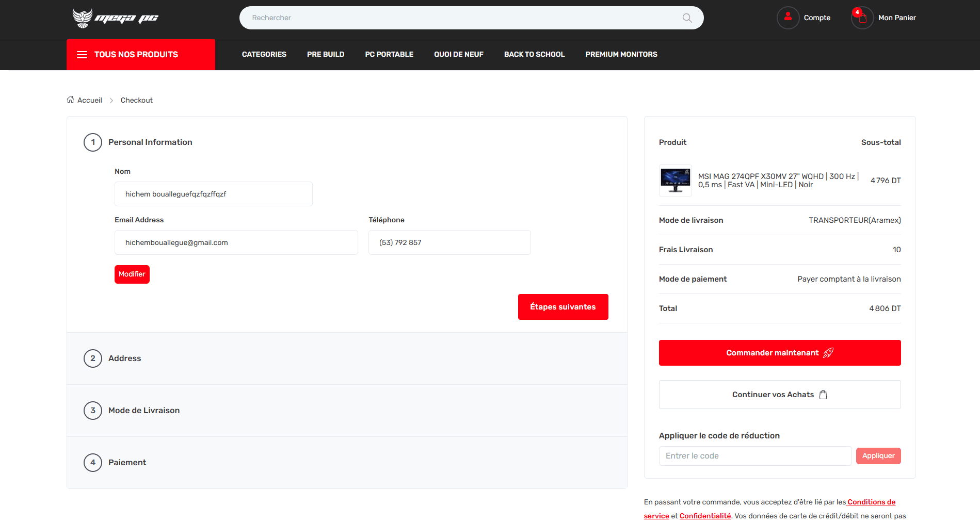Click the home icon in breadcrumb

pos(70,100)
